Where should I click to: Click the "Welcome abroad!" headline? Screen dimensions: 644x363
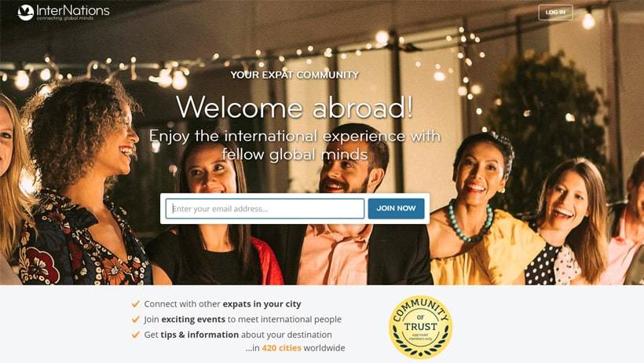point(295,108)
